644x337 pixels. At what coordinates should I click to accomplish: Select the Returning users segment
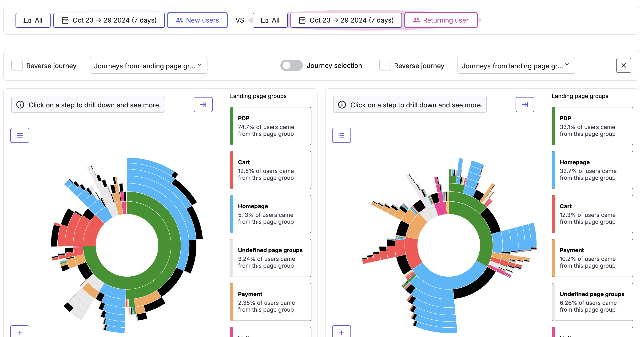coord(441,20)
